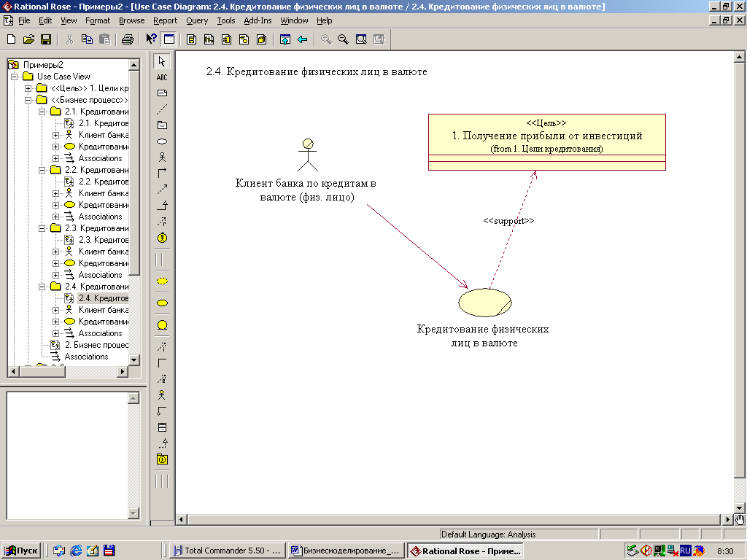Select the Unidirectional Association tool
The width and height of the screenshot is (747, 560).
[162, 173]
